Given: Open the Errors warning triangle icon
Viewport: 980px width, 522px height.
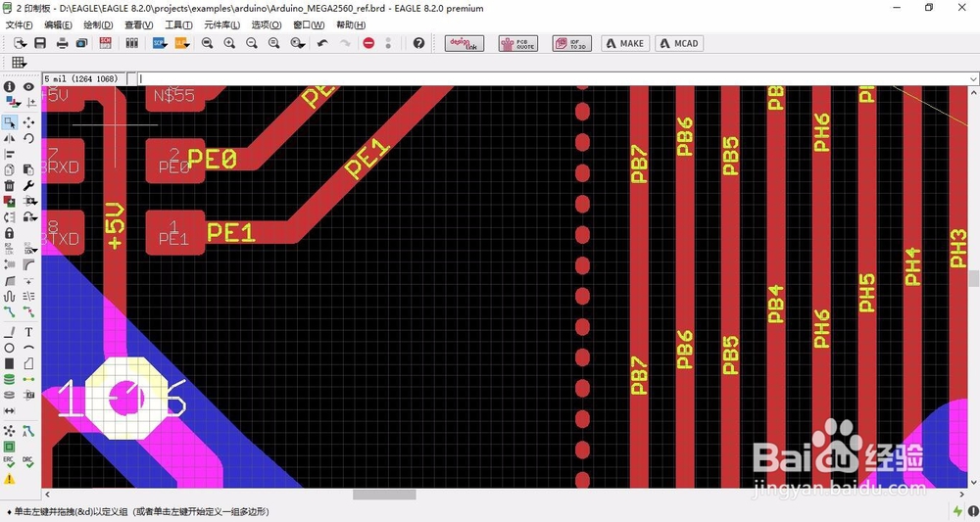Looking at the screenshot, I should [10, 479].
